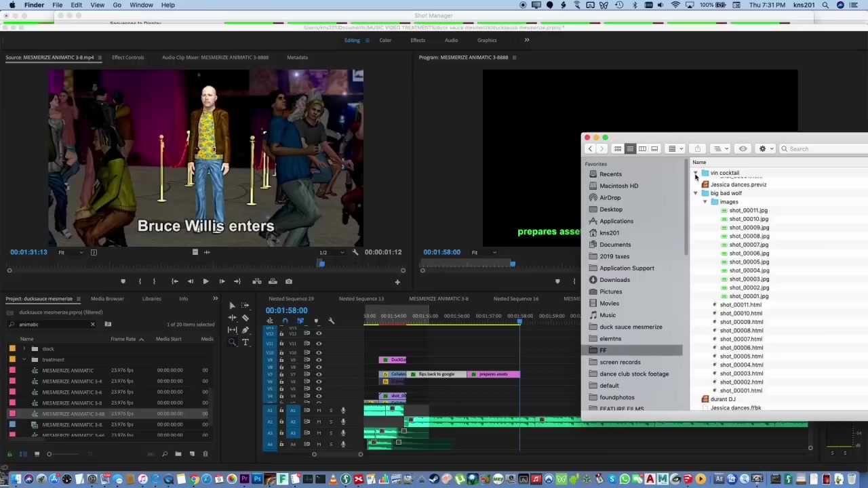
Task: Click the Project panel zoom slider handle
Action: tap(49, 454)
